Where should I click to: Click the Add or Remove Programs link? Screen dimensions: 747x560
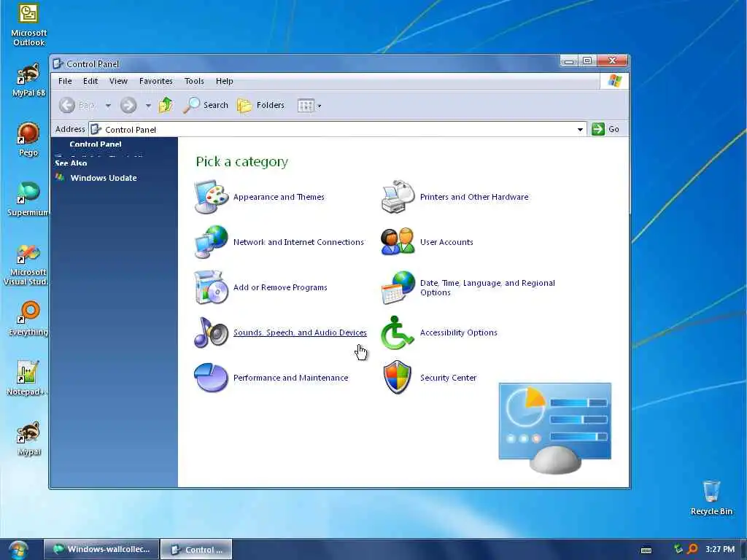tap(280, 287)
